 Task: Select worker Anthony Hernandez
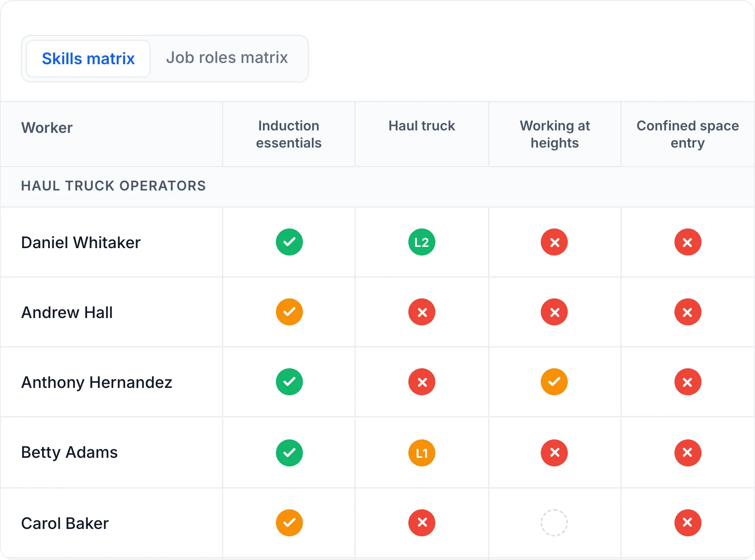(x=97, y=383)
